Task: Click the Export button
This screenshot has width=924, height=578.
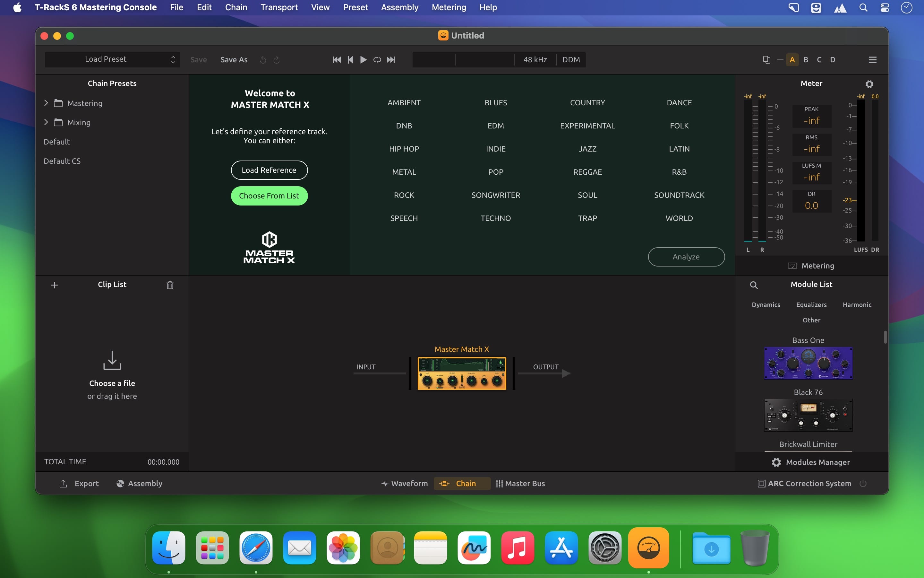Action: tap(80, 483)
